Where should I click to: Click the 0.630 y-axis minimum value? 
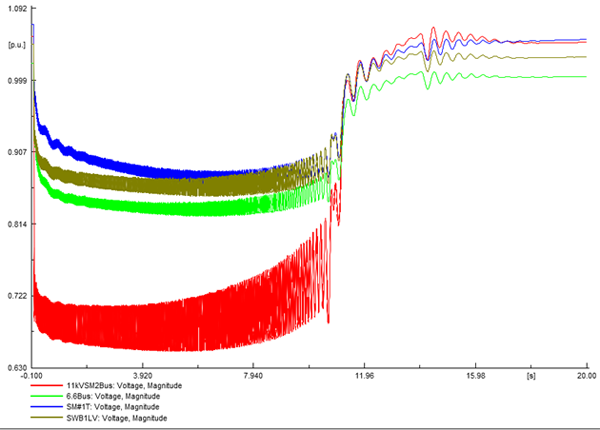click(15, 367)
